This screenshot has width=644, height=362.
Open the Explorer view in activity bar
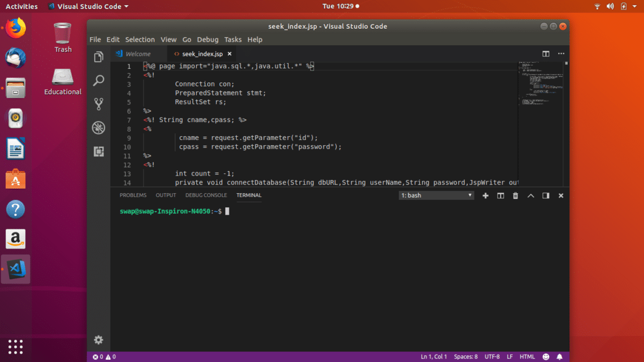[98, 56]
